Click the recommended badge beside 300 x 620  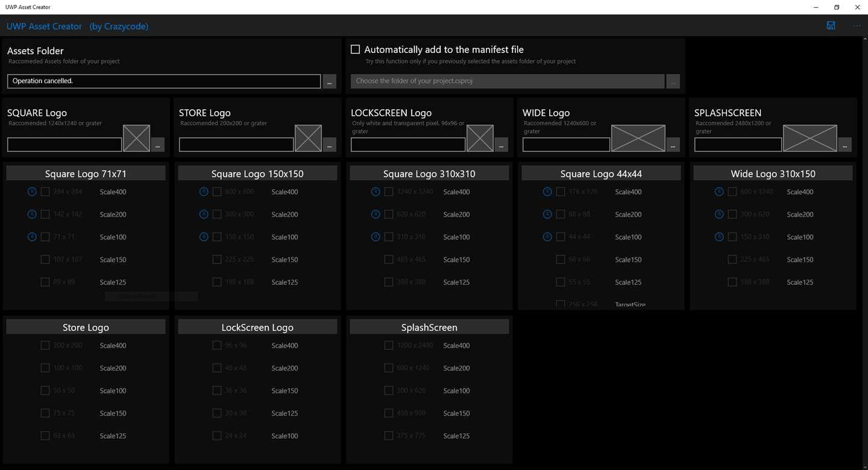[x=719, y=214]
